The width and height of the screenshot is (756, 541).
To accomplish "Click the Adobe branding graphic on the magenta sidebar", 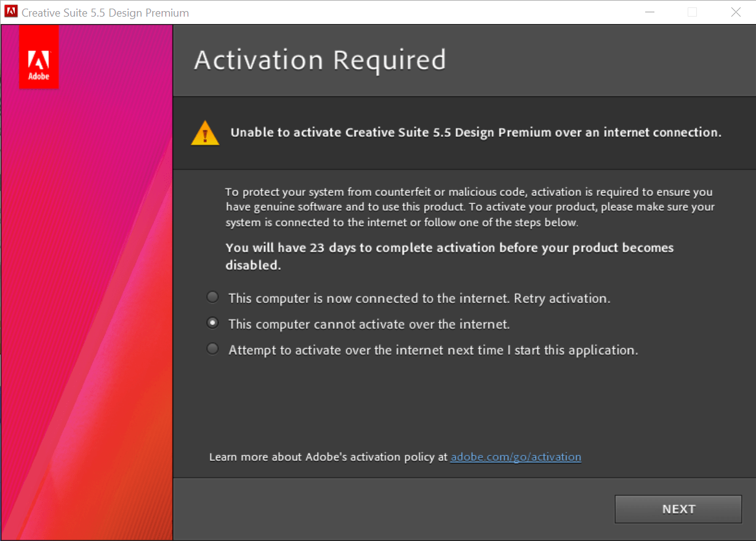I will coord(39,57).
